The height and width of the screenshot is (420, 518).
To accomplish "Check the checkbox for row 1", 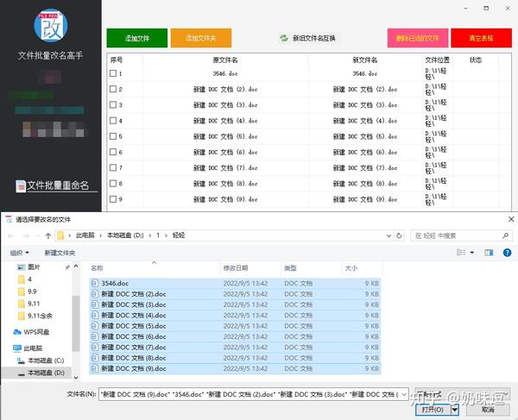I will click(x=113, y=73).
